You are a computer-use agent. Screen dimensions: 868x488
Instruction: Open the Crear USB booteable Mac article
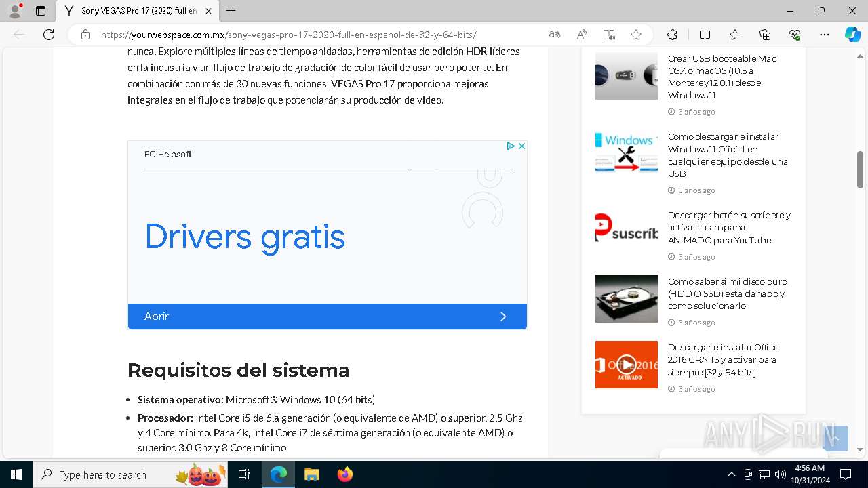723,77
